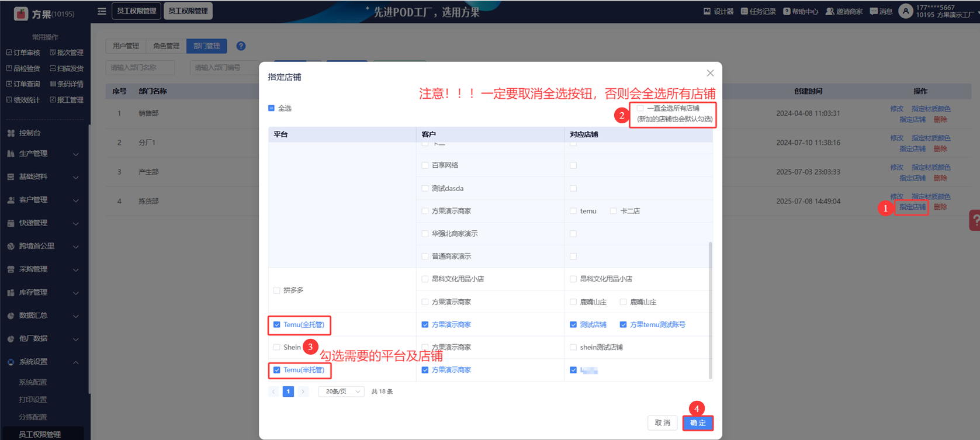
Task: Expand the 跨境首公里 sidebar menu
Action: point(75,247)
